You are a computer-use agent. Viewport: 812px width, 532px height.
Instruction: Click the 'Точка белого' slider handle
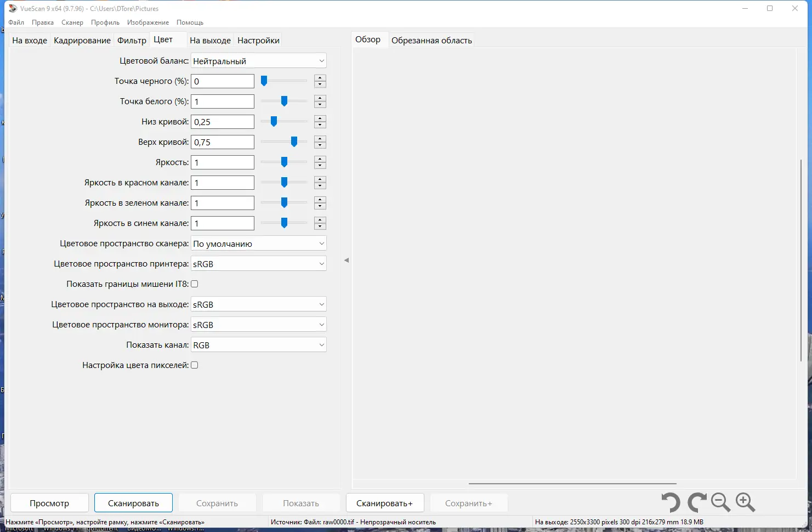coord(284,101)
